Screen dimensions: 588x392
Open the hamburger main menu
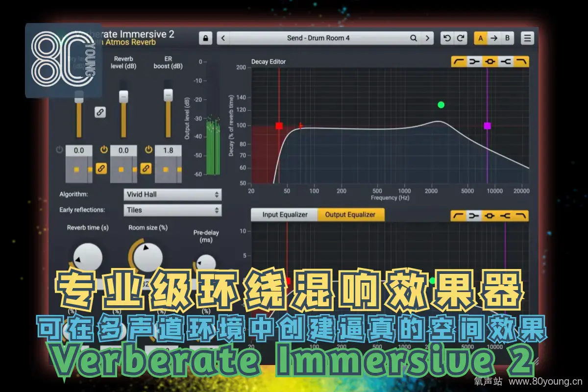[527, 38]
